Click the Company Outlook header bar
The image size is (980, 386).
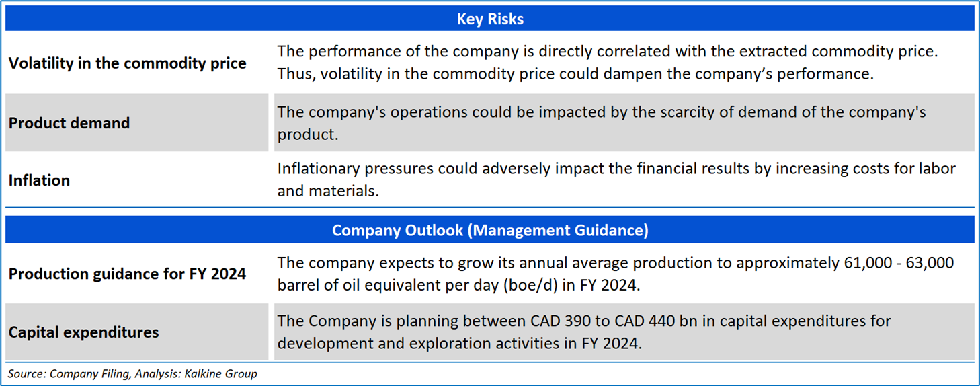489,231
